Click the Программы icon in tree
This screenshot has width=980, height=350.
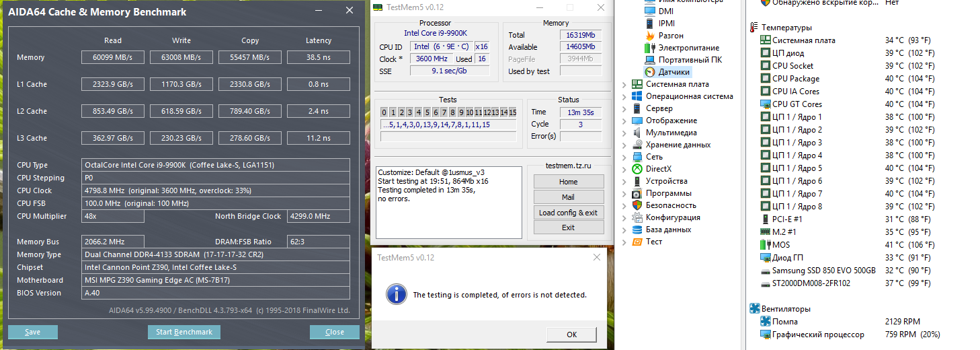637,193
